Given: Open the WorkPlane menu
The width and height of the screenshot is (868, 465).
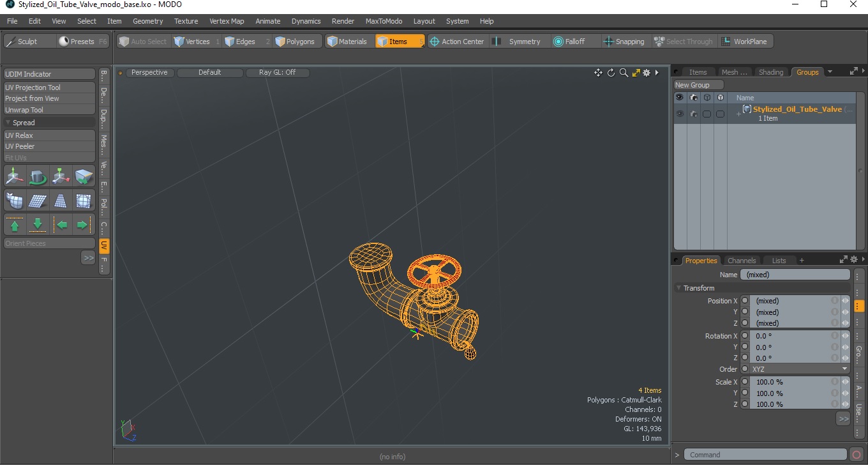Looking at the screenshot, I should (746, 42).
